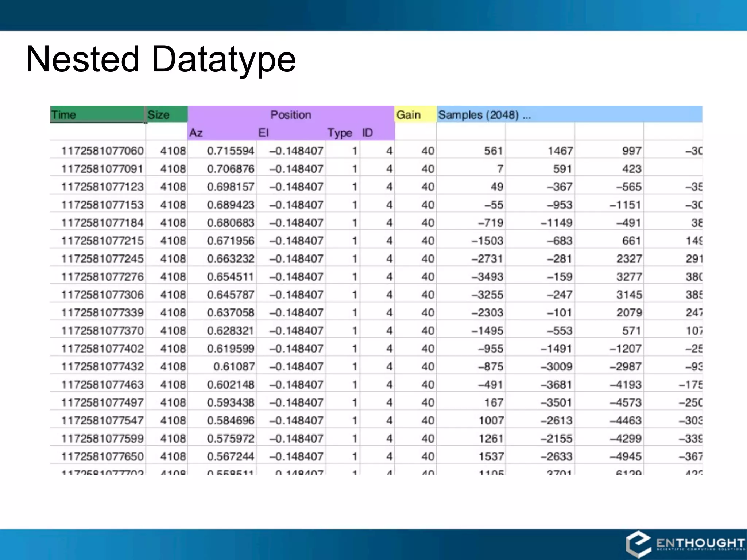Click sample value 2079
747x560 pixels.
629,312
